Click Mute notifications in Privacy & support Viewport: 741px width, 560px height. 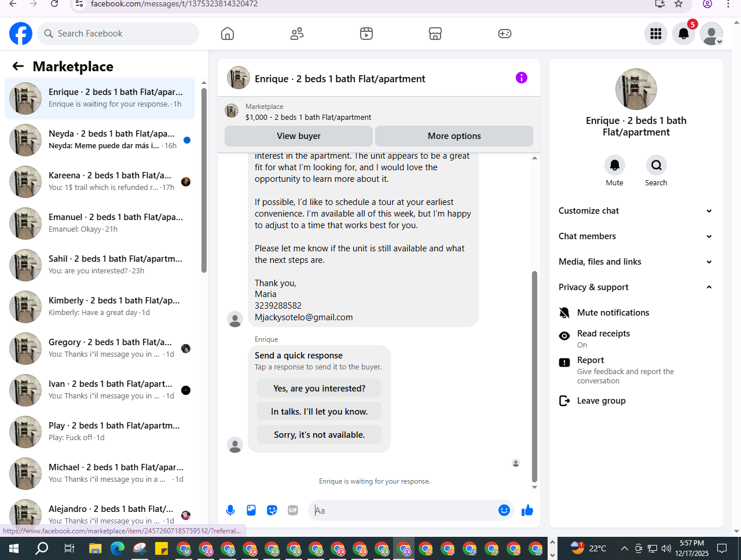click(636, 313)
